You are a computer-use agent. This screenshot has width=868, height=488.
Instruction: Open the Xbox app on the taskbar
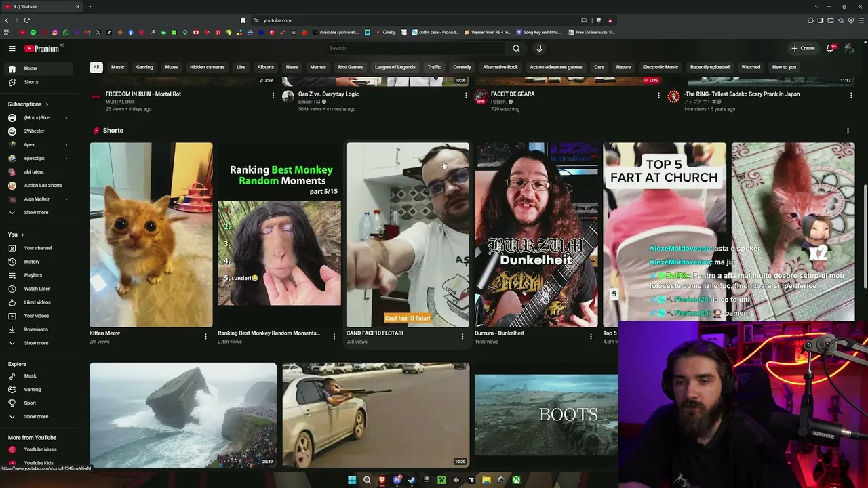516,480
